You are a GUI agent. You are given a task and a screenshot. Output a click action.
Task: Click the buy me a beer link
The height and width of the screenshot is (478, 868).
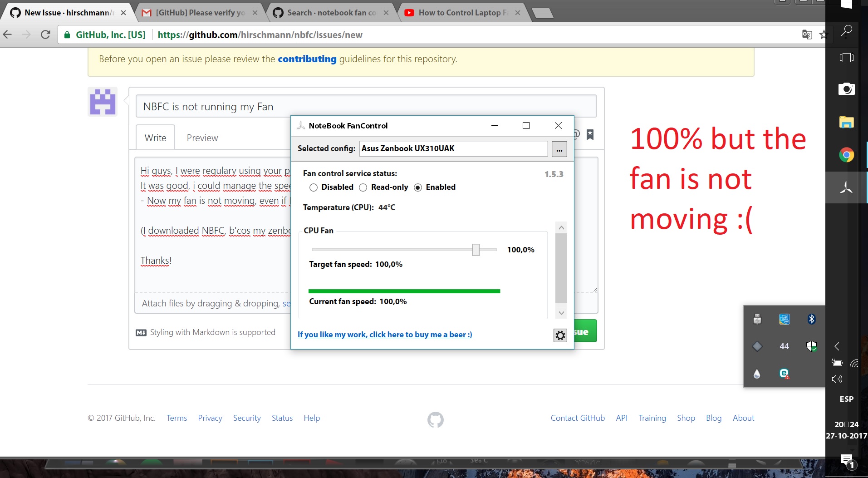[384, 335]
